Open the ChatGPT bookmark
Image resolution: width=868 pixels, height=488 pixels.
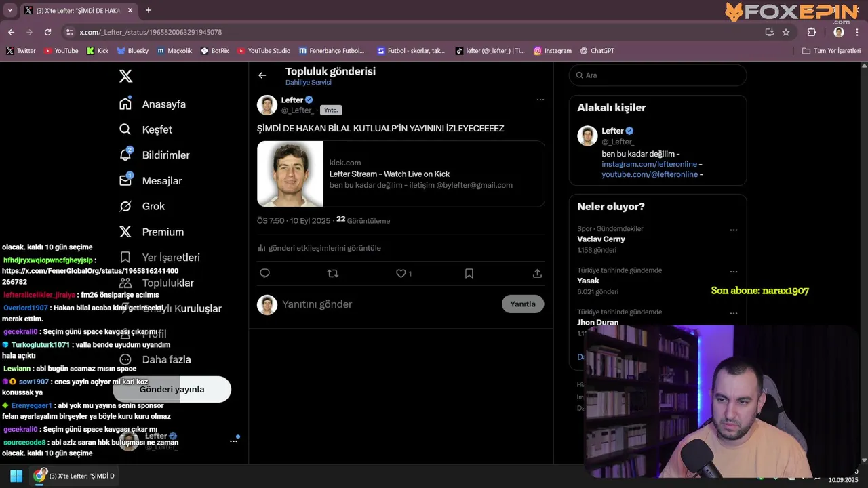point(597,51)
